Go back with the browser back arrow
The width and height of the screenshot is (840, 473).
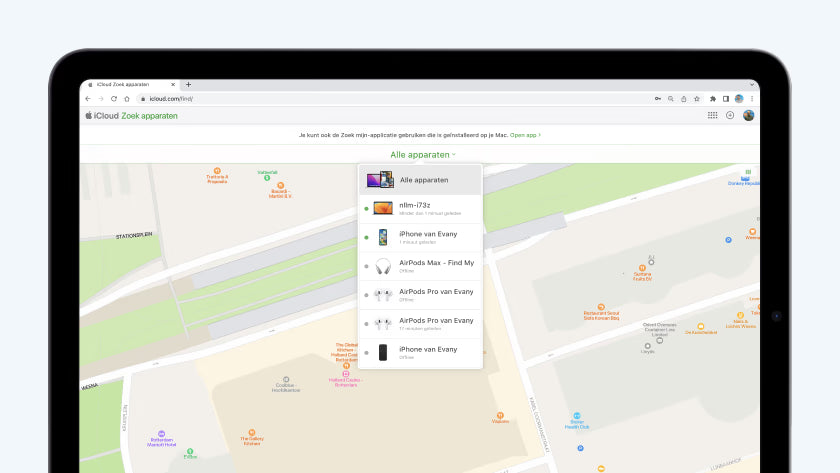[88, 99]
